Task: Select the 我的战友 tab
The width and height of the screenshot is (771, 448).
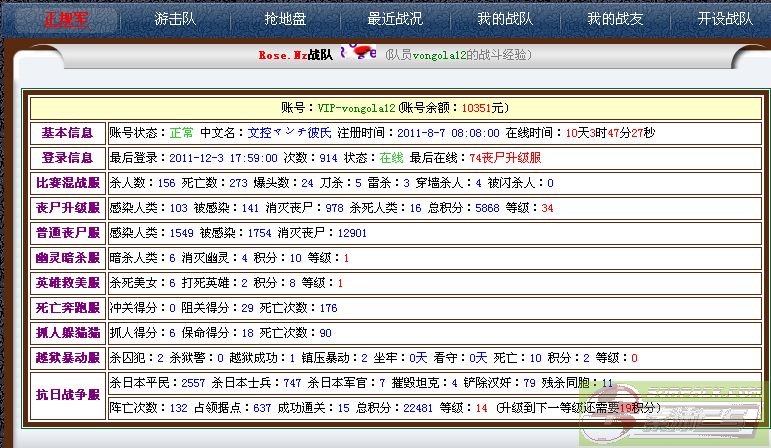Action: coord(613,19)
